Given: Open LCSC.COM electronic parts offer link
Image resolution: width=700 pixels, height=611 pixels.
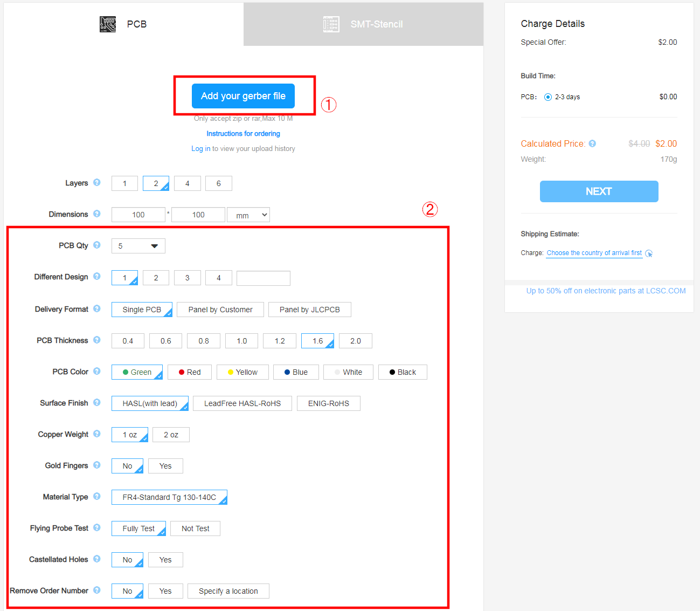Looking at the screenshot, I should point(606,291).
